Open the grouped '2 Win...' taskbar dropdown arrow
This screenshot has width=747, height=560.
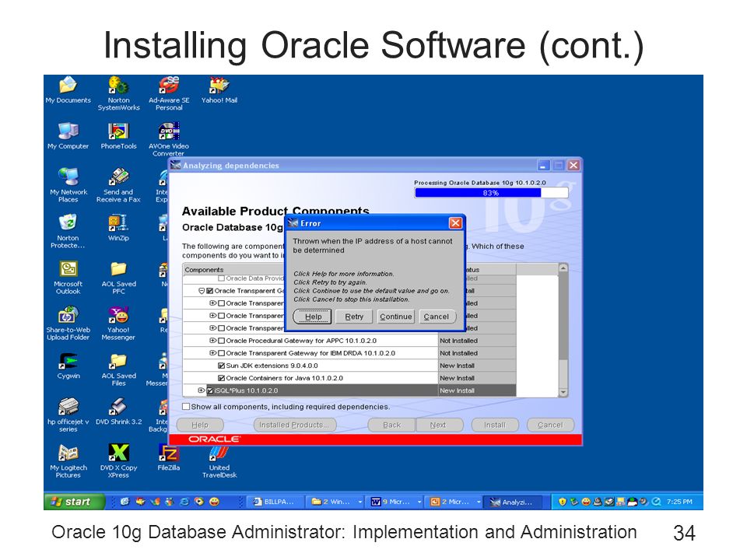tap(360, 502)
